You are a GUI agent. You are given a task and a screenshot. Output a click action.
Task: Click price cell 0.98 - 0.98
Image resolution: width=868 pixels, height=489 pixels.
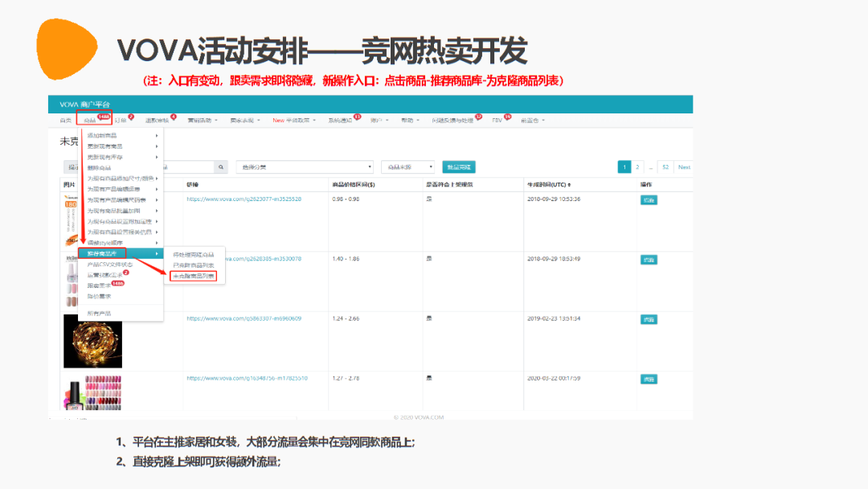[346, 199]
